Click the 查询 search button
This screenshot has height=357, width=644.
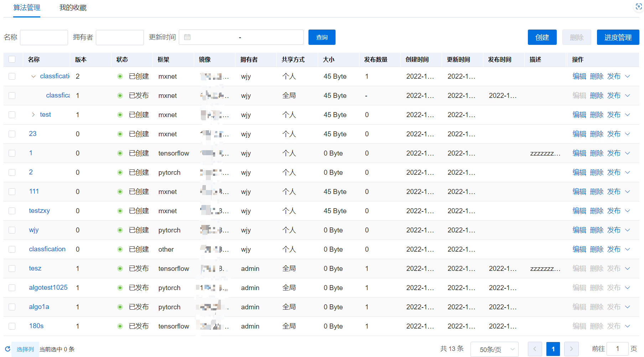point(322,37)
